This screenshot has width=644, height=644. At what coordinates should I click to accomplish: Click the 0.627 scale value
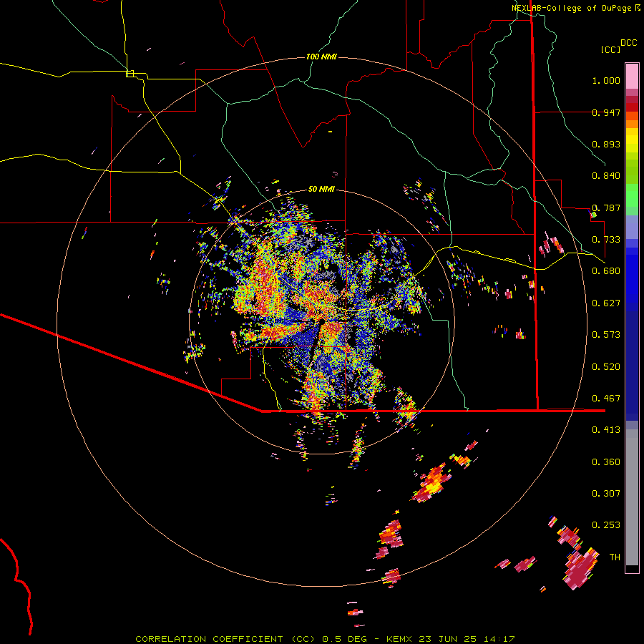click(606, 303)
